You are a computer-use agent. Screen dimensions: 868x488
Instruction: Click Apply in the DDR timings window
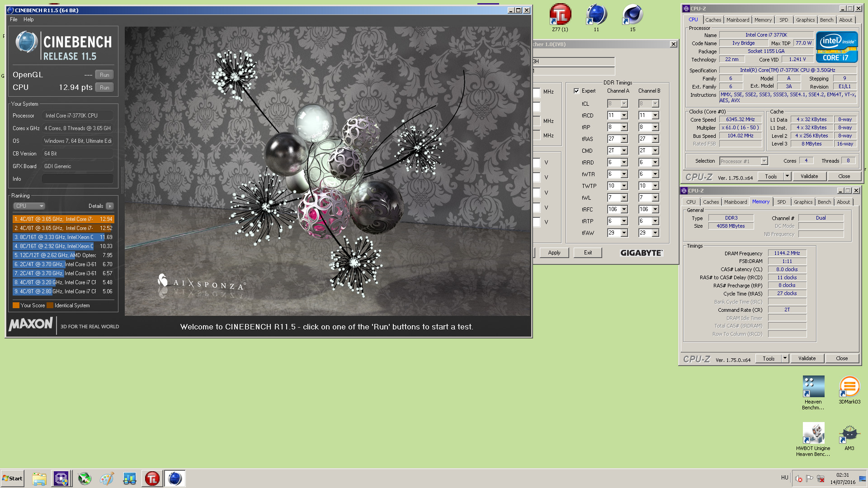pyautogui.click(x=554, y=253)
